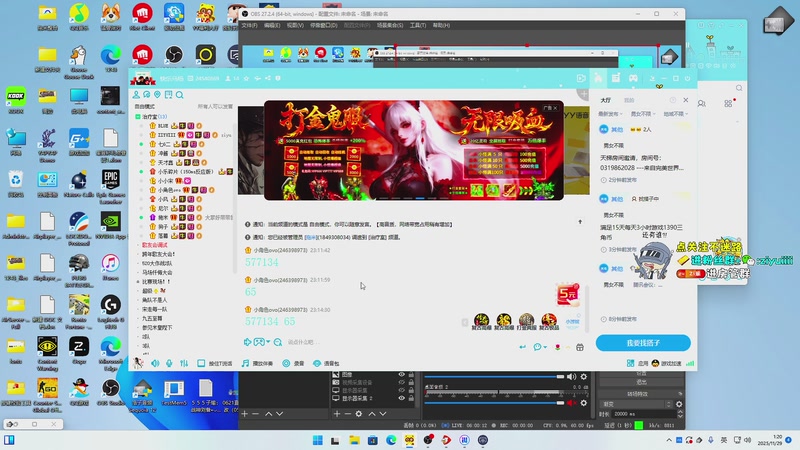Switch to 大厅 tab in right panel

(x=606, y=100)
